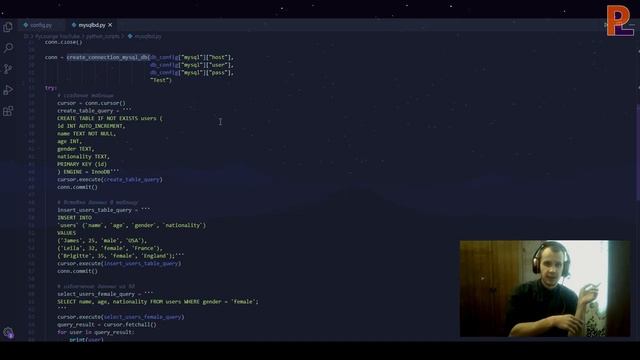
Task: Click the editor vertical scrollbar
Action: pos(638,151)
